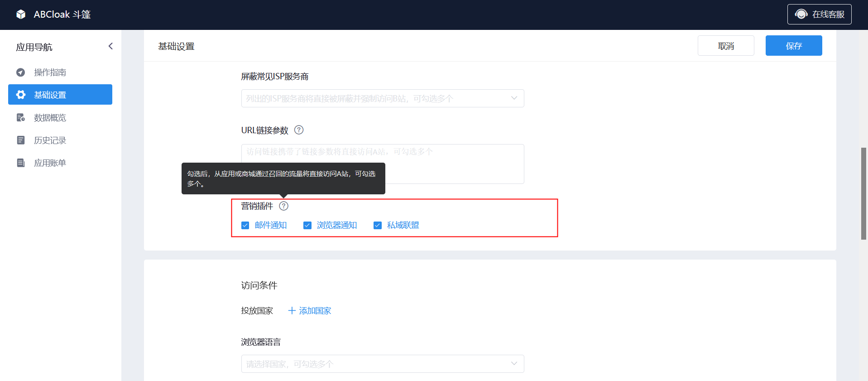Screen dimensions: 868x381
Task: Click the 投放国家 label
Action: click(x=257, y=311)
